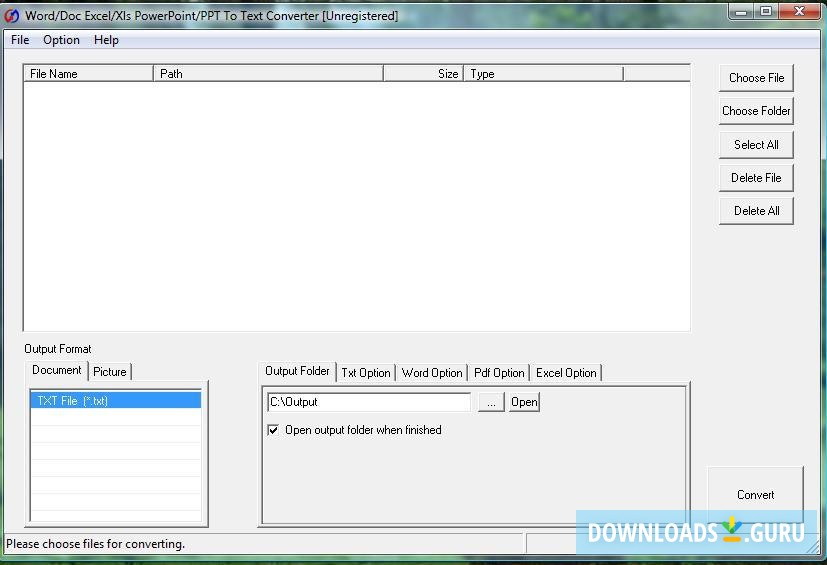
Task: Open the Help menu
Action: click(106, 40)
